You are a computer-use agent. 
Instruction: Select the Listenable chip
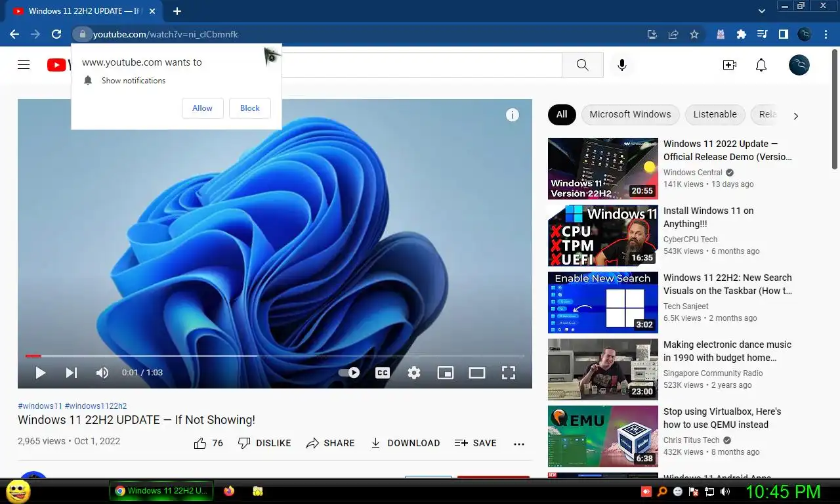pos(715,114)
